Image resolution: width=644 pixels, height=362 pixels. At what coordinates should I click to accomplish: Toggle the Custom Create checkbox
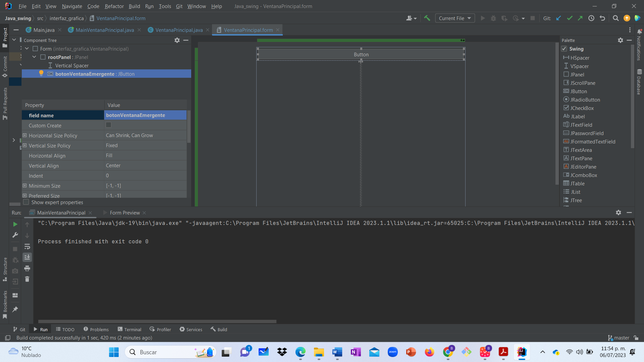108,125
